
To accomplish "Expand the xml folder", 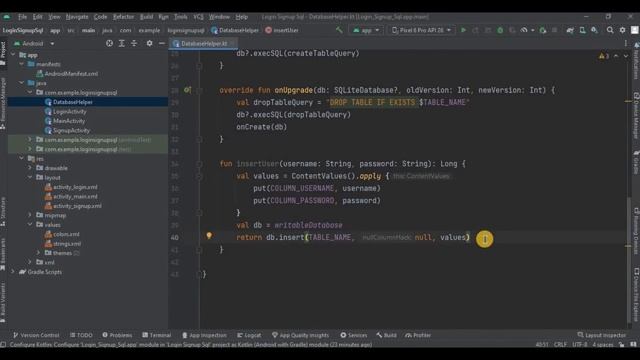I will pyautogui.click(x=30, y=262).
